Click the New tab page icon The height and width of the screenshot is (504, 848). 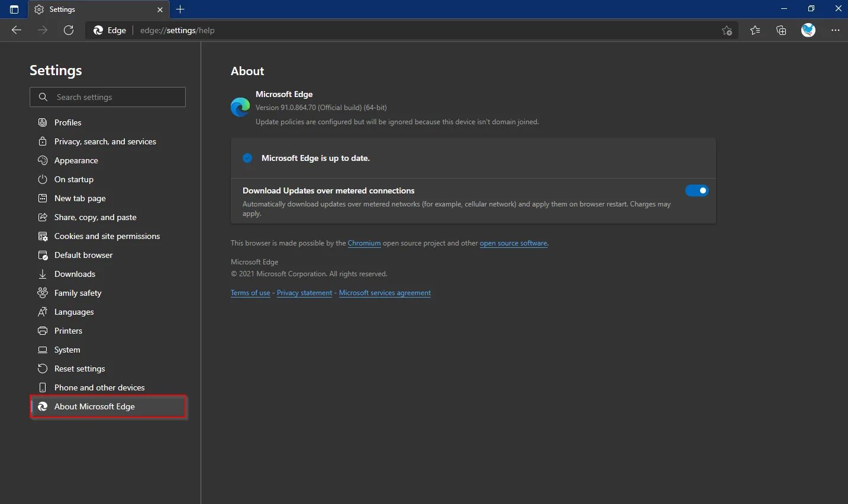click(x=43, y=198)
